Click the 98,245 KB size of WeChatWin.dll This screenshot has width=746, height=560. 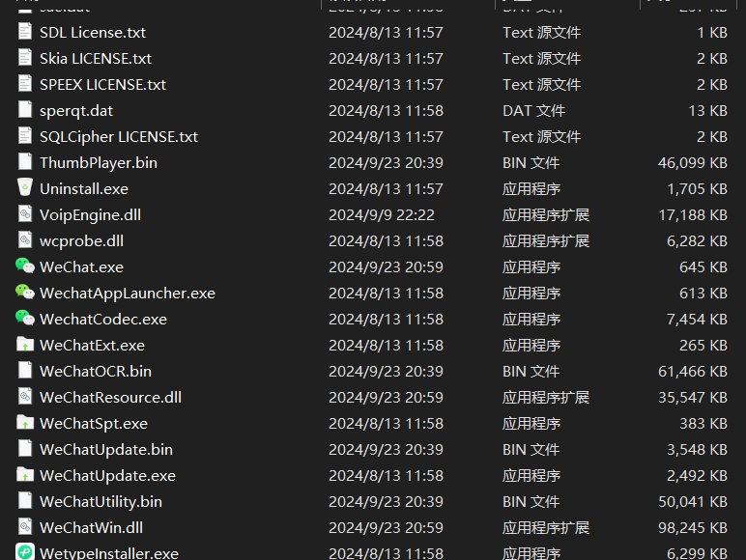pyautogui.click(x=693, y=528)
